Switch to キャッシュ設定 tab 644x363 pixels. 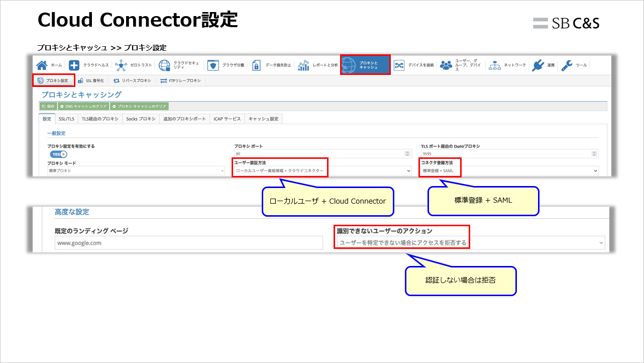click(264, 119)
